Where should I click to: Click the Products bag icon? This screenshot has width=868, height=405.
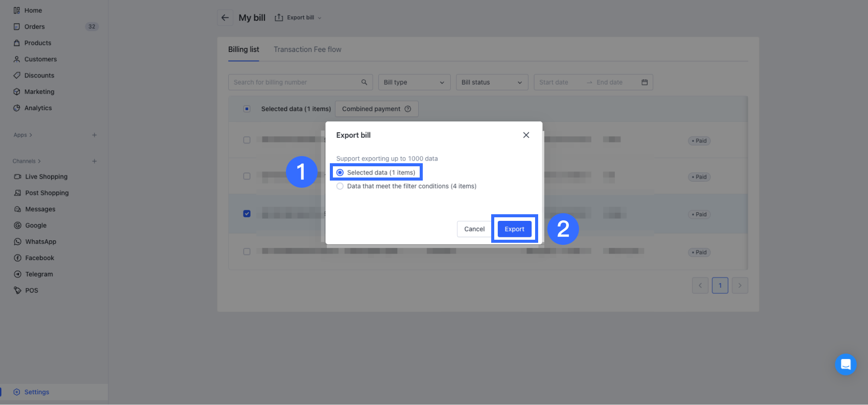(x=17, y=43)
